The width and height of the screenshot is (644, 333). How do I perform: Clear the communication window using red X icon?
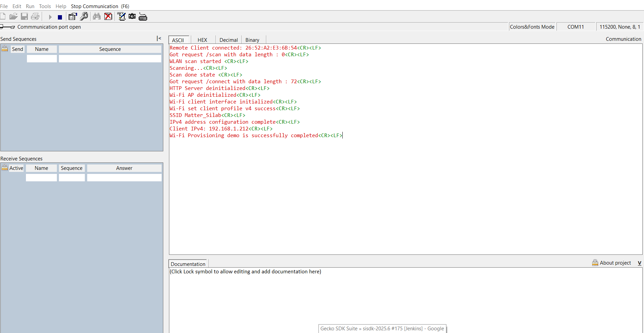(x=108, y=17)
